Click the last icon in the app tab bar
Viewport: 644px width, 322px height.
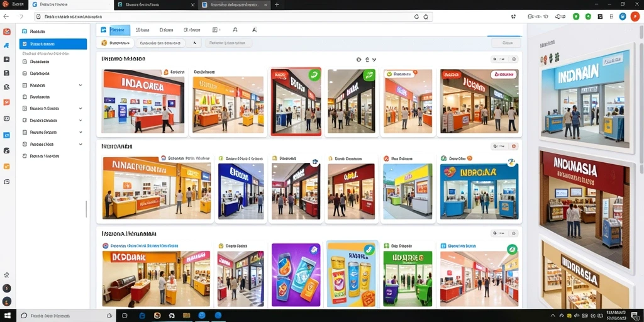pos(254,30)
